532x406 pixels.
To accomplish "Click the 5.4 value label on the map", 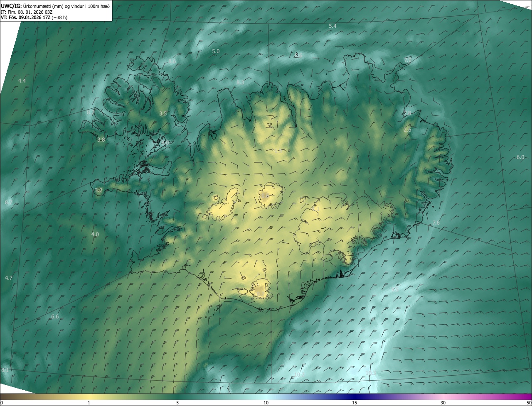I will tap(332, 26).
